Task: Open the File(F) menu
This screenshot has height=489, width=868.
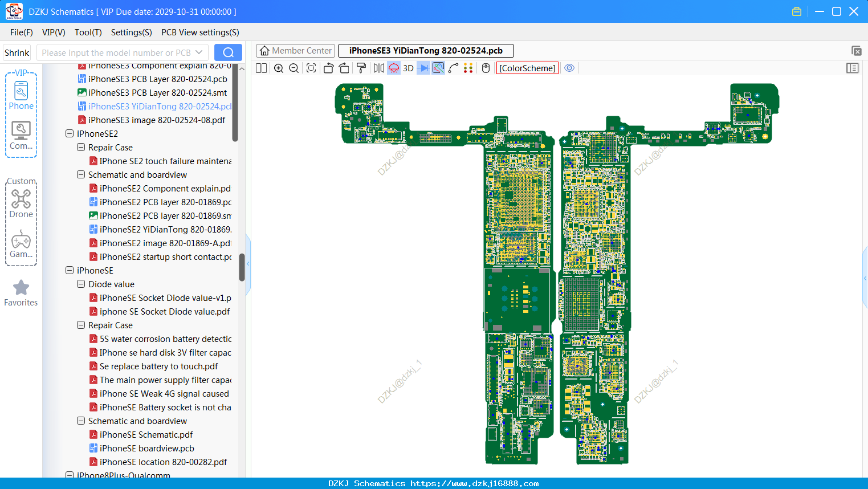Action: tap(22, 32)
